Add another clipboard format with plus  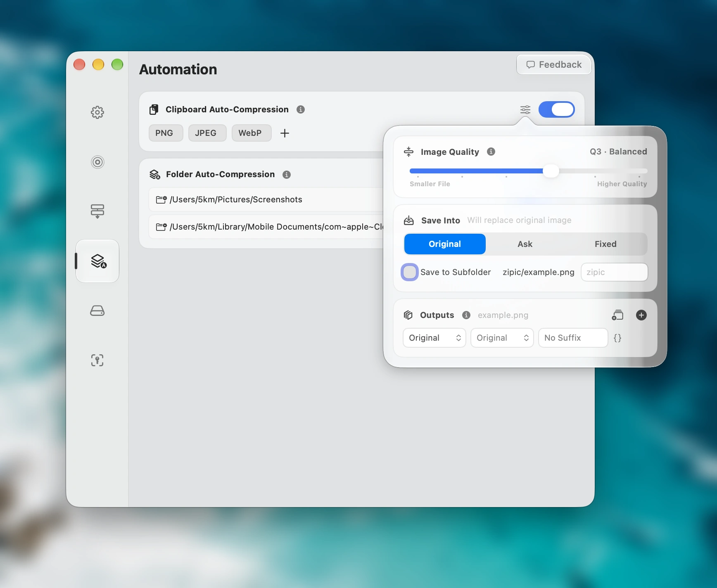(x=285, y=133)
